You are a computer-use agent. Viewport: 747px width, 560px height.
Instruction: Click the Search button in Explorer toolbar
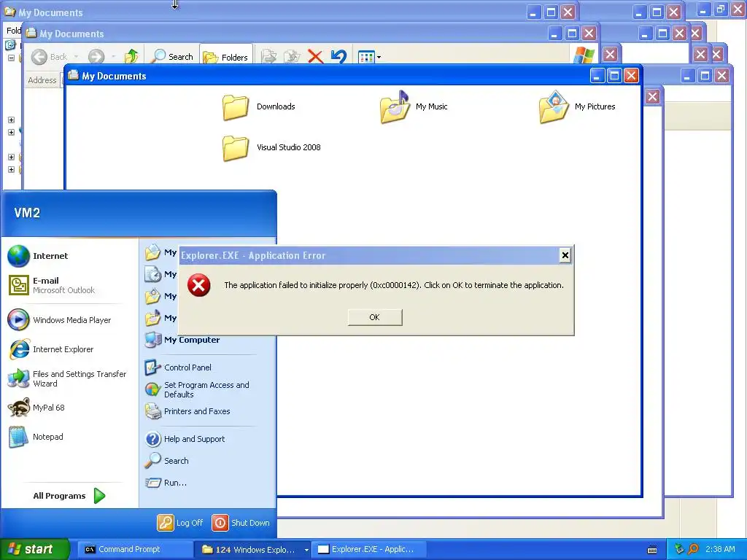tap(171, 57)
